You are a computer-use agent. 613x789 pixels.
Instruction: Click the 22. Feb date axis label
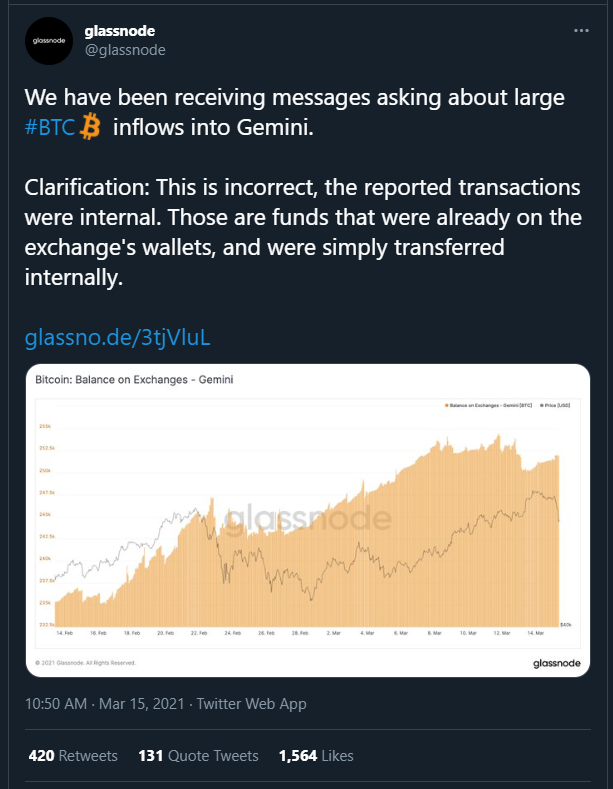(x=199, y=633)
